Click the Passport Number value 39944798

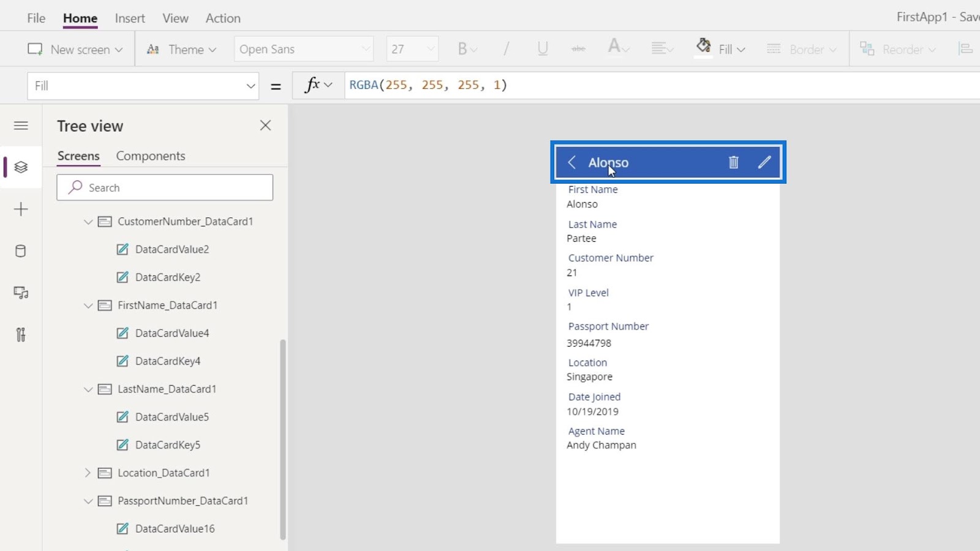point(589,343)
